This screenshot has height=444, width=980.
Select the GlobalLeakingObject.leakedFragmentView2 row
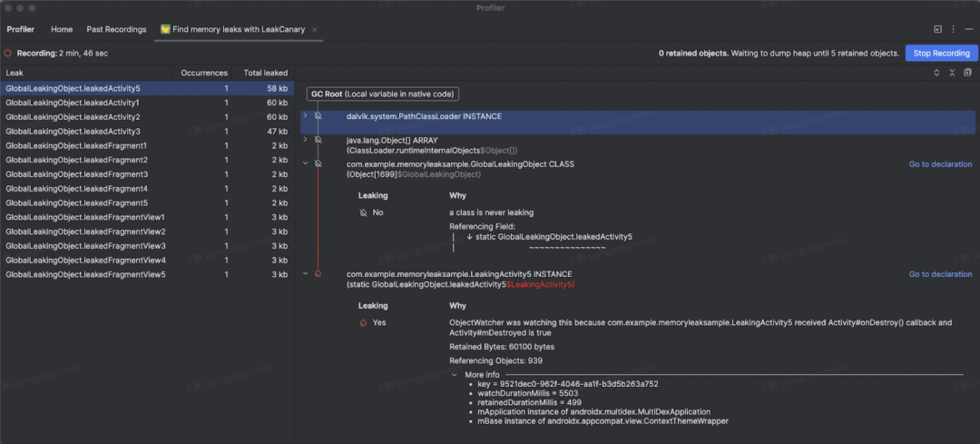click(147, 232)
